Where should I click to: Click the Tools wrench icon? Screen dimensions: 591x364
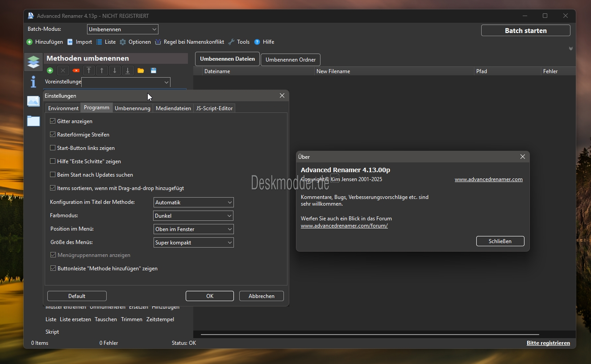(231, 42)
